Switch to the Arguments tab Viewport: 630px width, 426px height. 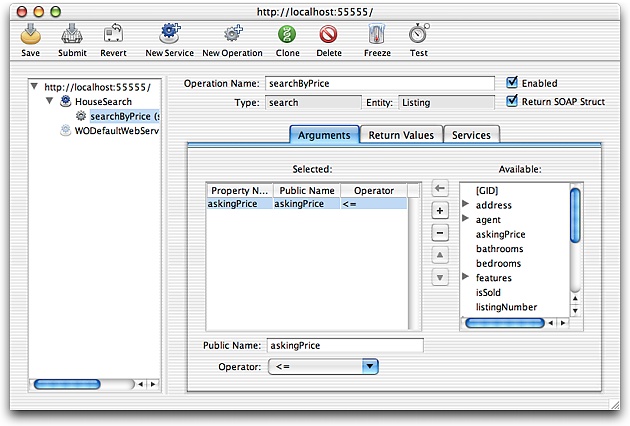324,135
